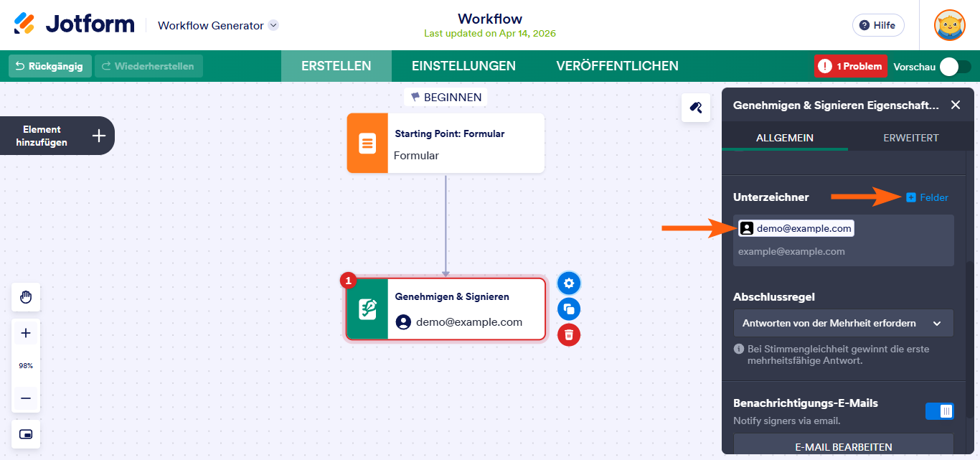Viewport: 980px width, 460px height.
Task: Add signers via the Felder link
Action: 927,197
